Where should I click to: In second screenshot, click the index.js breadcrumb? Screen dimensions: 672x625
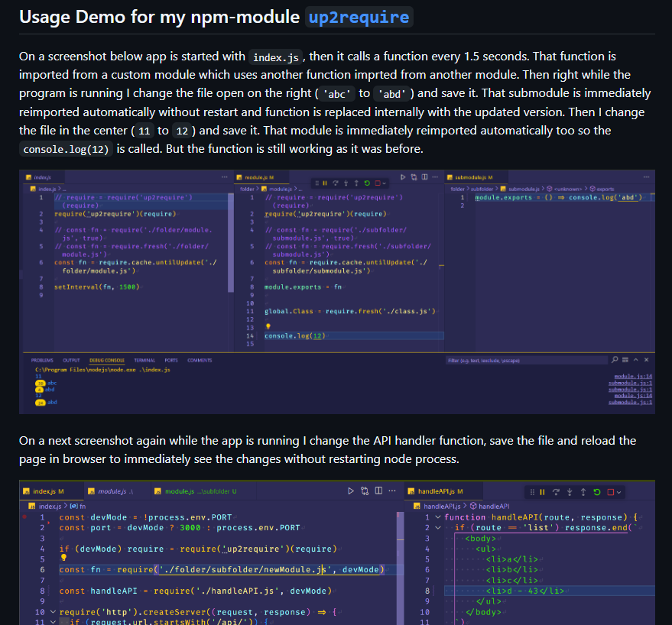pos(45,507)
